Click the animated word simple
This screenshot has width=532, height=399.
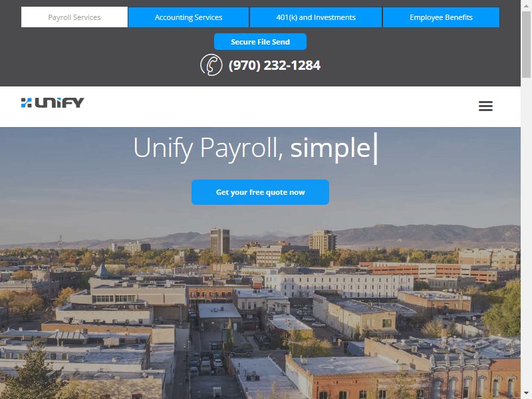[x=330, y=148]
